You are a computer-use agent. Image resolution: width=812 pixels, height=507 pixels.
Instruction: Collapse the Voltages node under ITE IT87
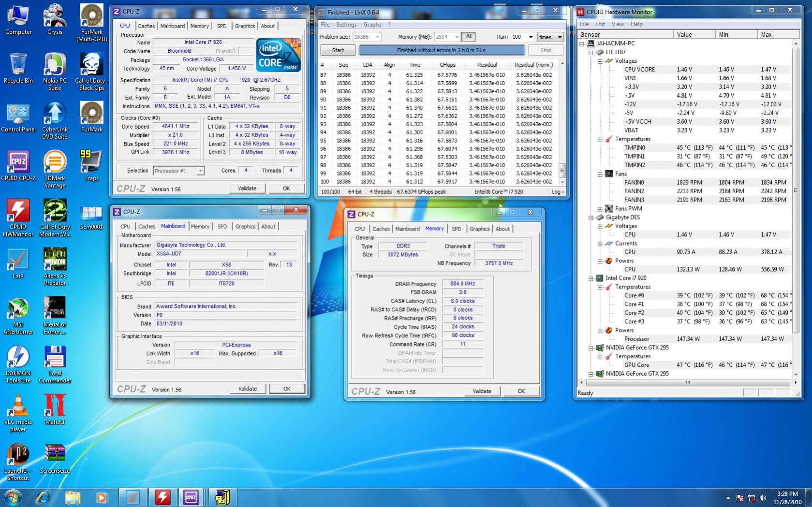(600, 61)
